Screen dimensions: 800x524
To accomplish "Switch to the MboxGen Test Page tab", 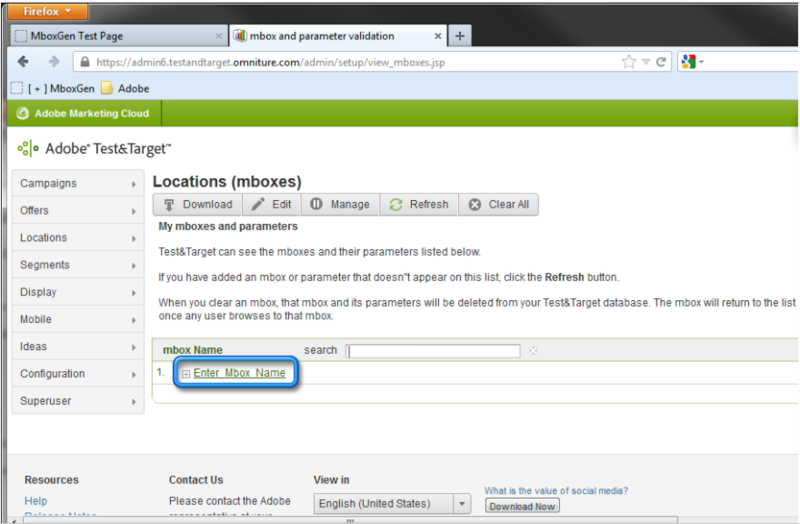I will click(113, 36).
